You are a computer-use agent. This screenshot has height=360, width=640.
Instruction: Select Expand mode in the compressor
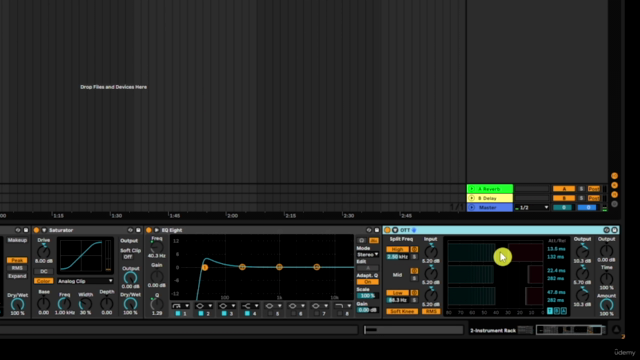[x=17, y=276]
